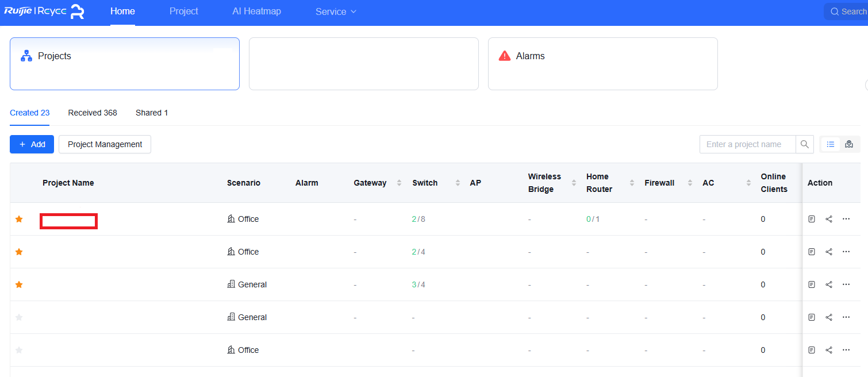The image size is (868, 377).
Task: Click share icon in second project row
Action: coord(829,252)
